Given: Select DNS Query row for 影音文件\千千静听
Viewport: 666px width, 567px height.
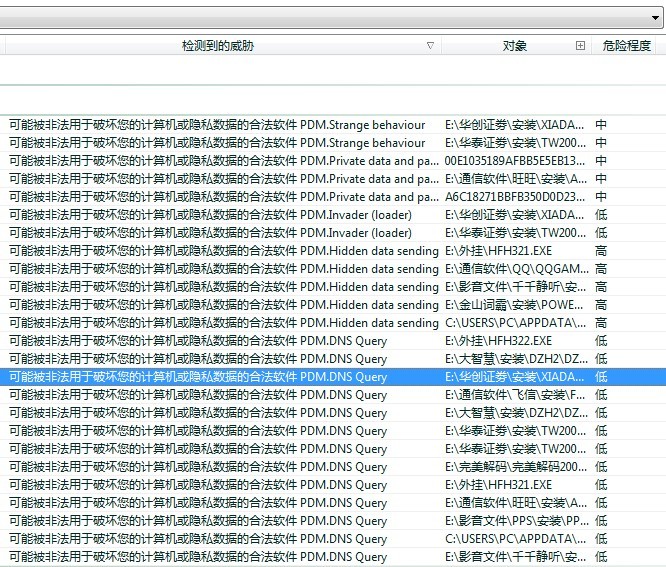Looking at the screenshot, I should click(x=333, y=557).
